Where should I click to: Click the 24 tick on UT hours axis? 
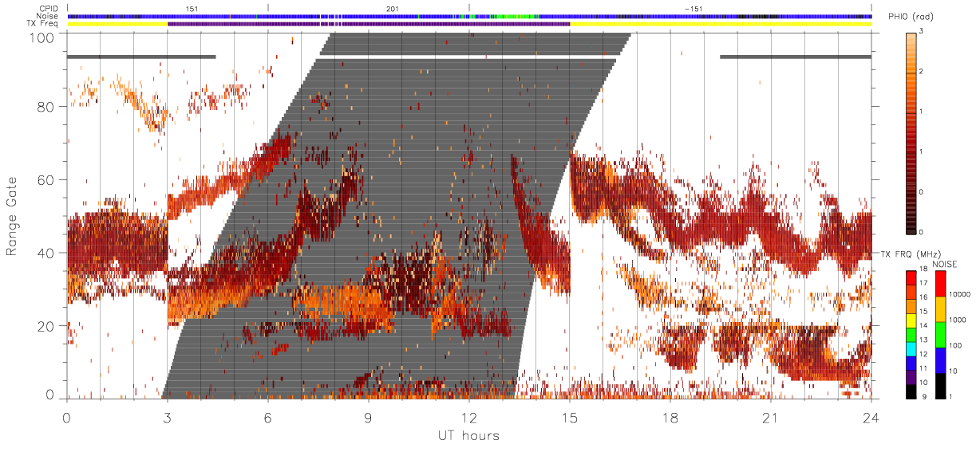click(871, 417)
